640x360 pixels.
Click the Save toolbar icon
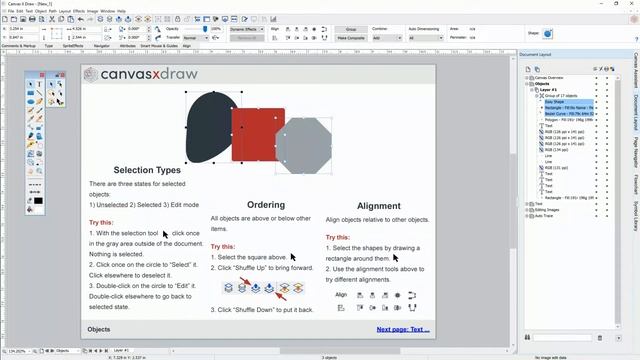pos(23,19)
